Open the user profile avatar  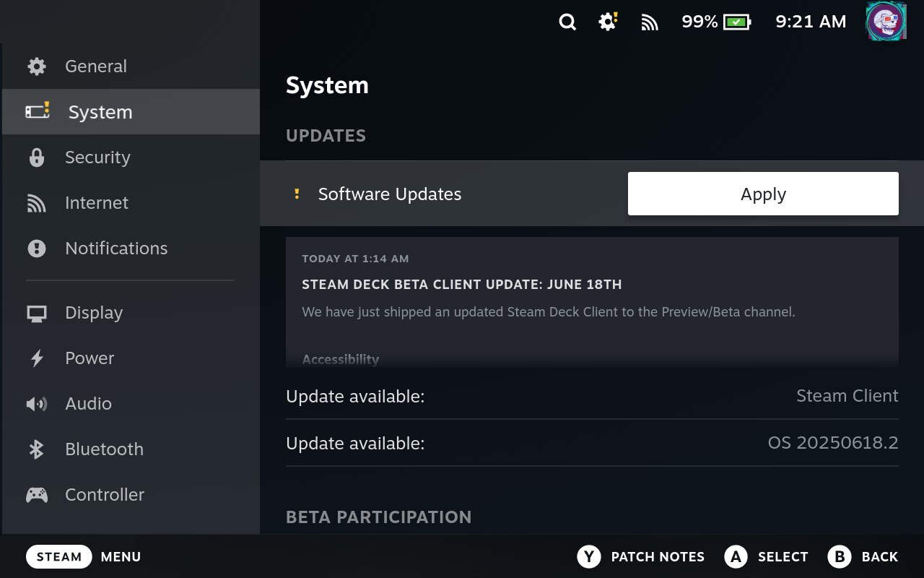(x=886, y=22)
